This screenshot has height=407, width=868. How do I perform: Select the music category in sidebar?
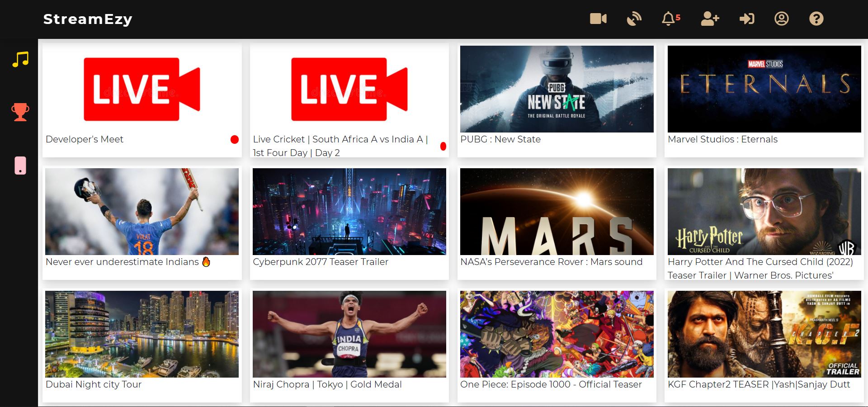(x=20, y=59)
